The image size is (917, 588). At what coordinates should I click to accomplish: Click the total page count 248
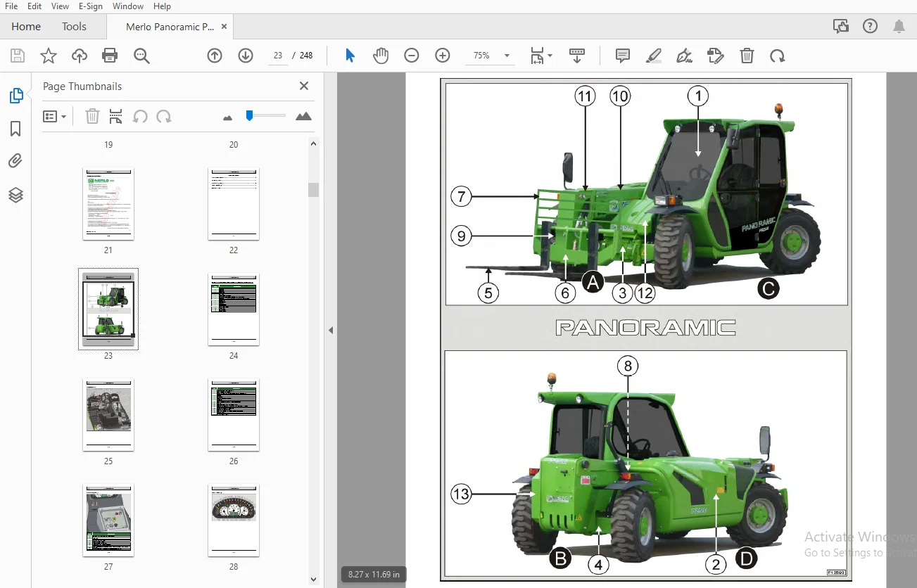click(x=306, y=56)
